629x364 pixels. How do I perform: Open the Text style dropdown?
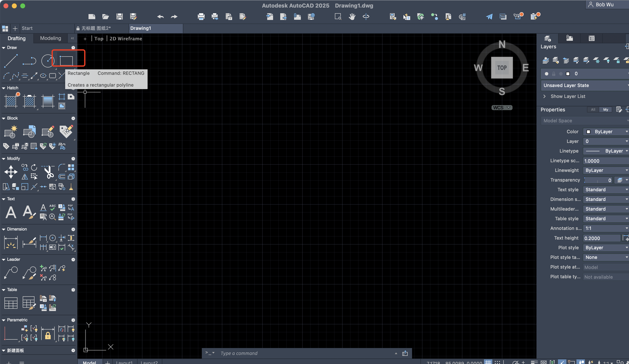point(606,190)
